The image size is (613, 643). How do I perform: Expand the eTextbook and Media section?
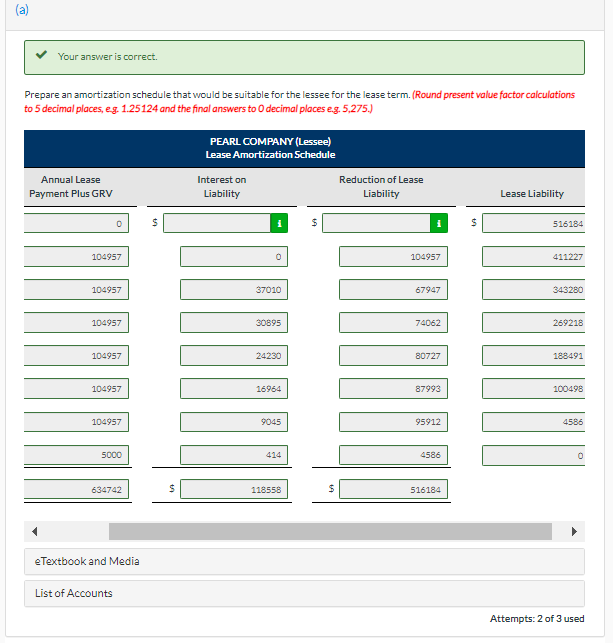click(x=304, y=561)
